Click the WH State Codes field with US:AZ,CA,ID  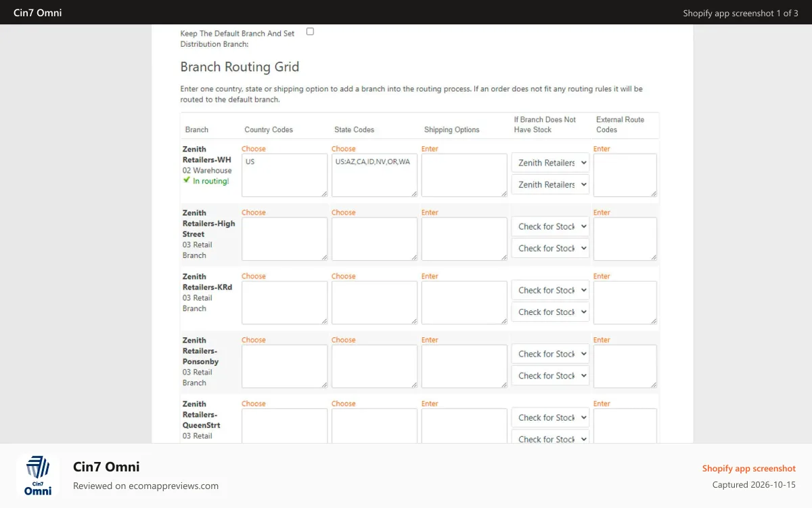[x=374, y=175]
